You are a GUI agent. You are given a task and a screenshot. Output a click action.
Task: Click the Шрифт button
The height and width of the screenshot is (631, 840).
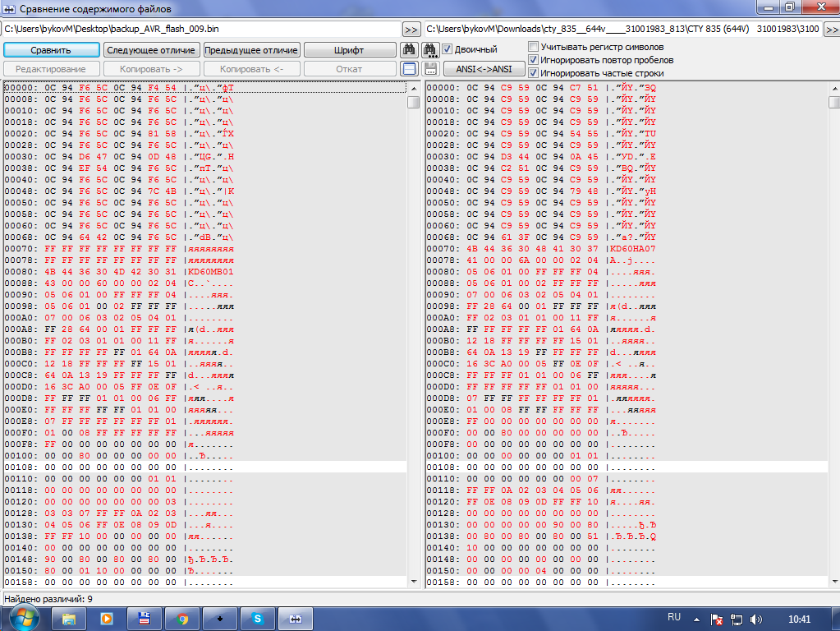(x=349, y=50)
